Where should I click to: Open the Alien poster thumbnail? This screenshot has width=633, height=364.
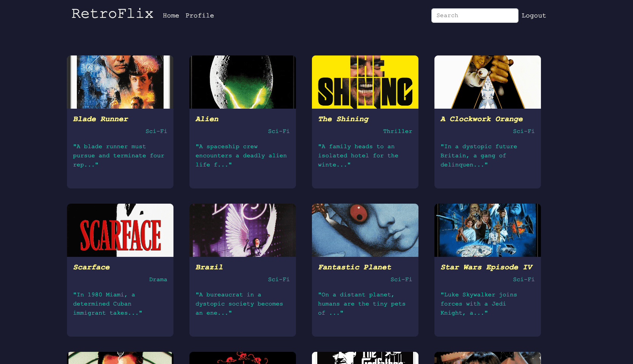coord(242,82)
